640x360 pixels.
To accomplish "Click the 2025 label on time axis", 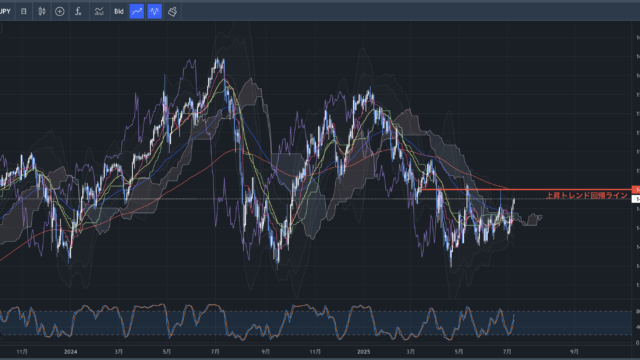I will point(363,351).
